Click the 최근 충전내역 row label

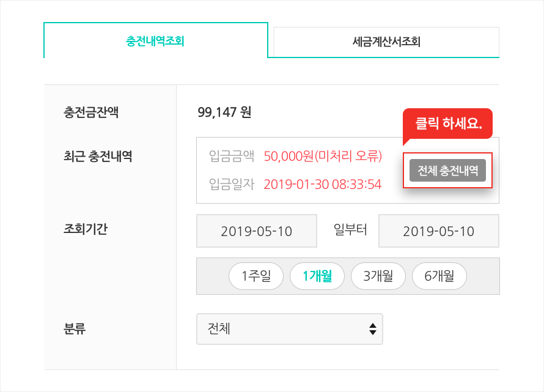coord(98,156)
